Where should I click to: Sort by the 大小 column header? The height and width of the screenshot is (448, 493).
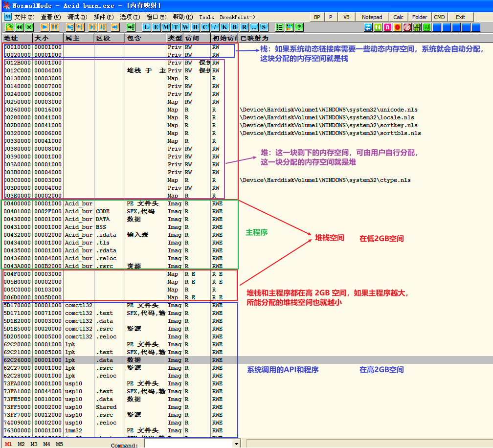coord(48,38)
